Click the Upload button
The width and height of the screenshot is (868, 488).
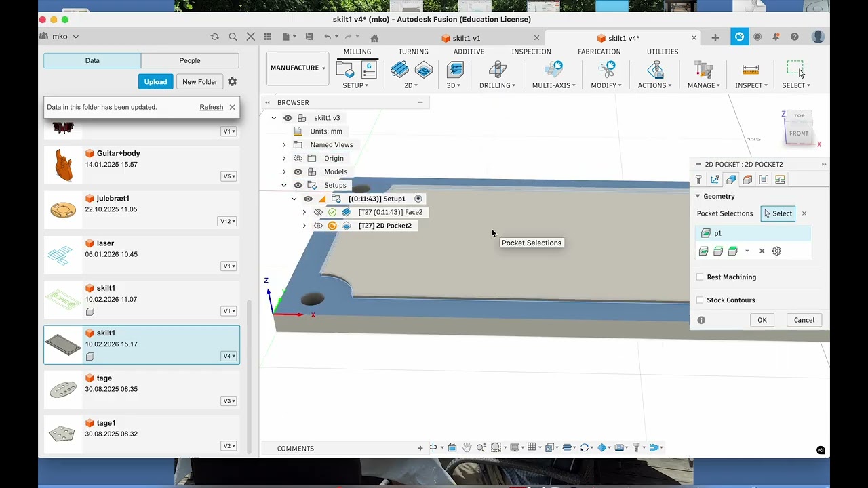pos(155,81)
